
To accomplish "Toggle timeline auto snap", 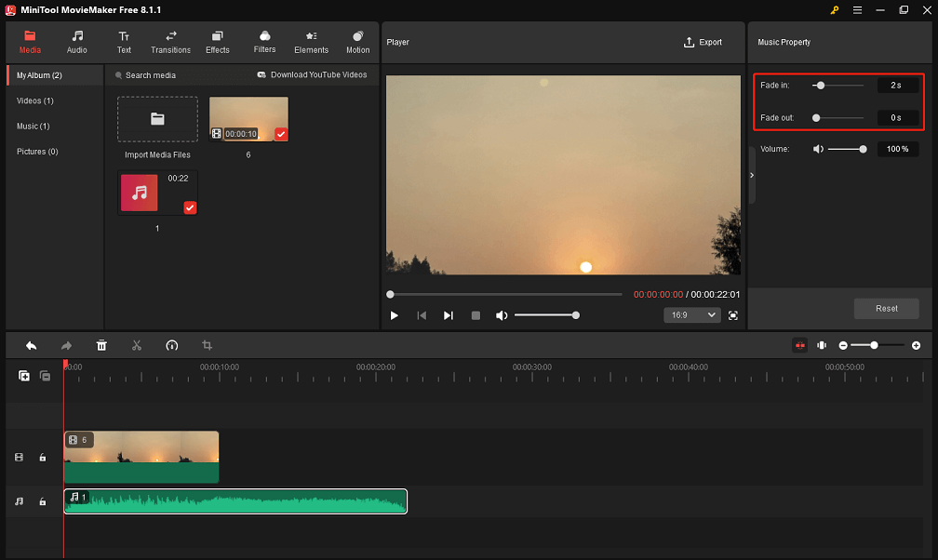I will pos(800,345).
